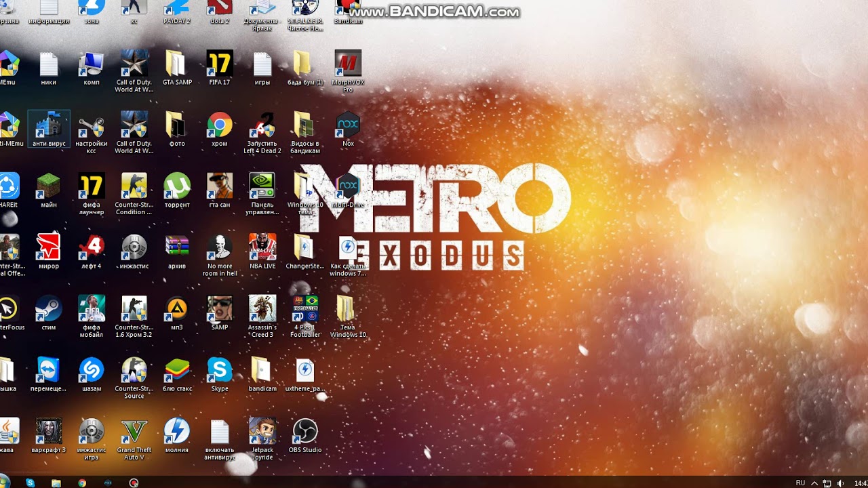This screenshot has height=488, width=868.
Task: Launch Counter-Strike 1.6 Хром 3.2
Action: pos(134,317)
